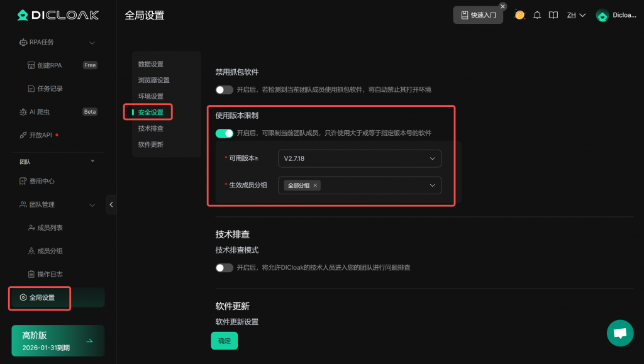Collapse the sidebar with the arrow handle
Image resolution: width=644 pixels, height=364 pixels.
(111, 204)
